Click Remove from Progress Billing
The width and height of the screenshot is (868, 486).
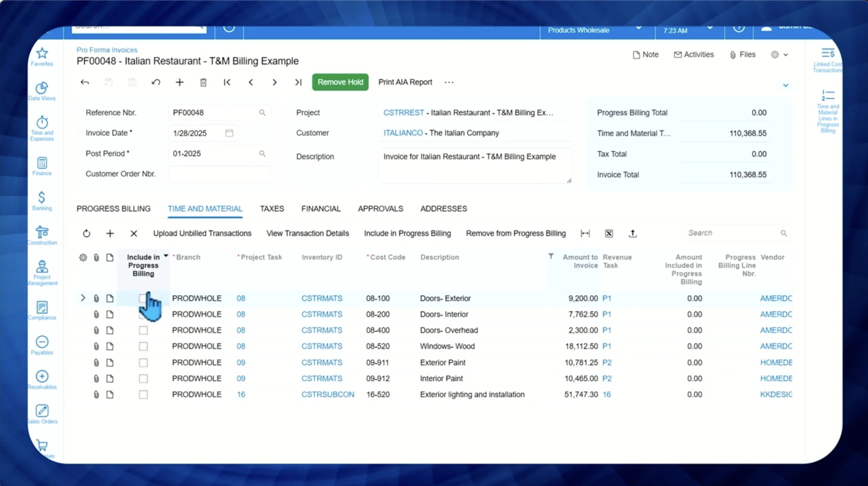coord(516,233)
